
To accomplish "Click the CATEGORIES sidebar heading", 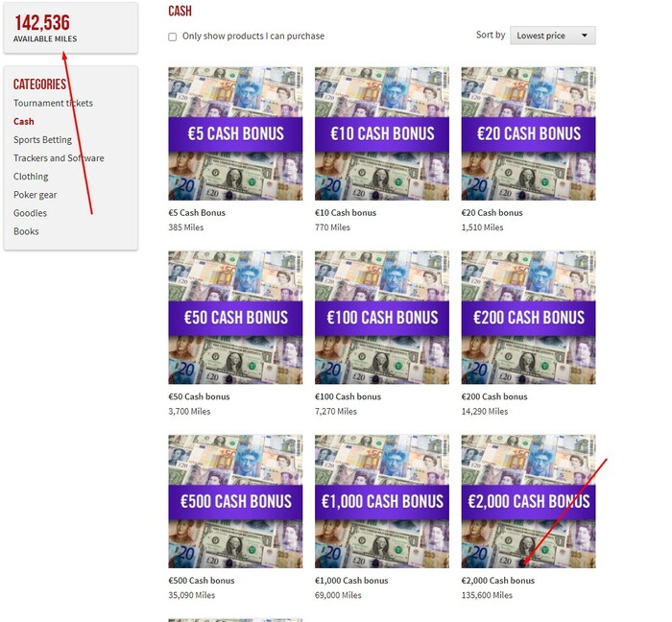I will 40,84.
